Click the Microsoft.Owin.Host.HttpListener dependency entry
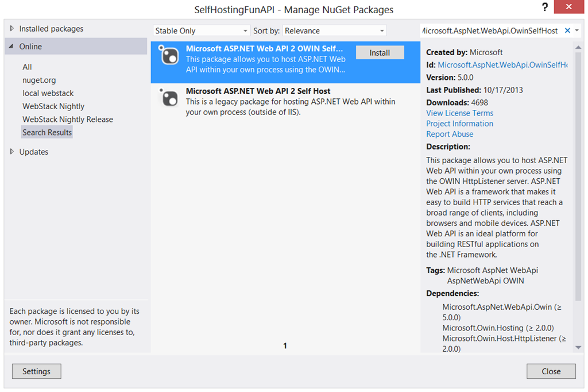The width and height of the screenshot is (588, 392). [x=504, y=344]
